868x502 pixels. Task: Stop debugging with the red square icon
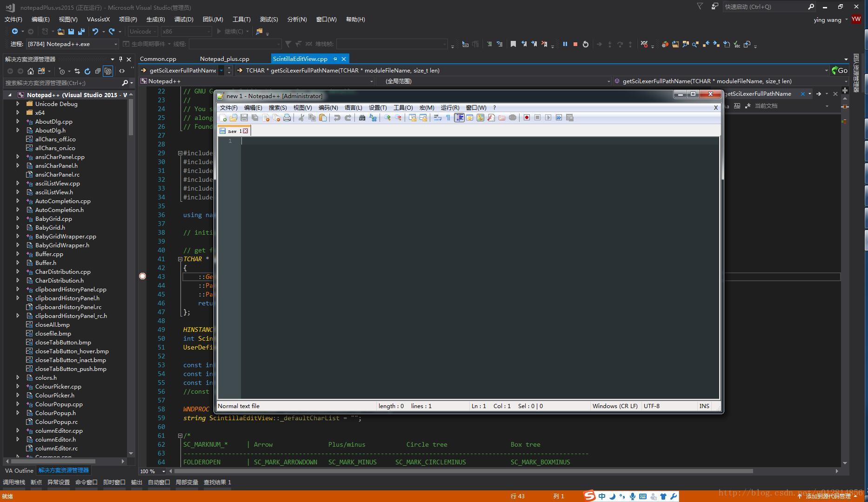[x=575, y=44]
